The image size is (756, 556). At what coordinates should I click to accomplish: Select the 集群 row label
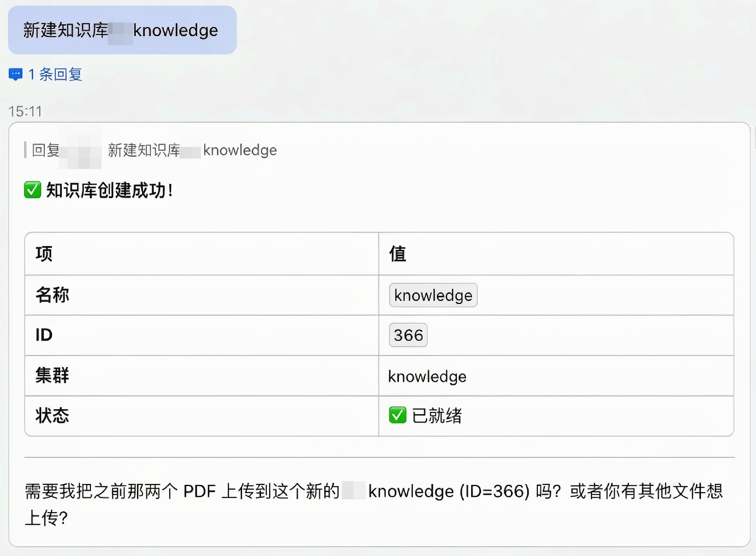[x=53, y=375]
